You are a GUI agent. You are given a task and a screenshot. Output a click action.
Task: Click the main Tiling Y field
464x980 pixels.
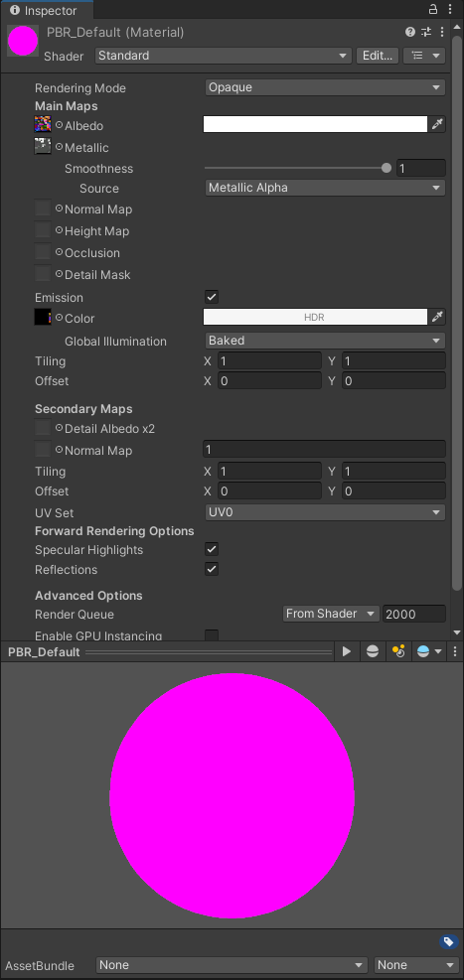click(x=393, y=360)
